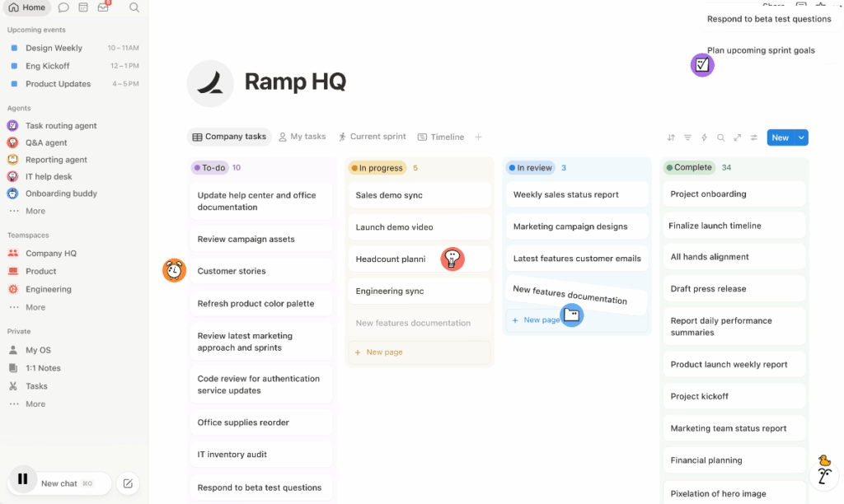Open the chat bubble icon in top bar
844x504 pixels.
pos(63,7)
